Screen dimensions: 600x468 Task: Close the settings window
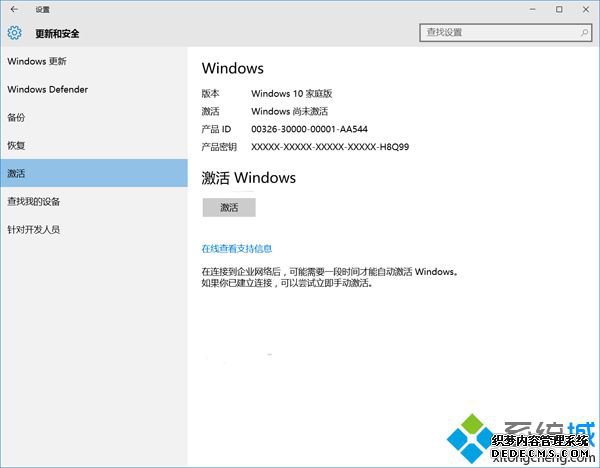[585, 9]
